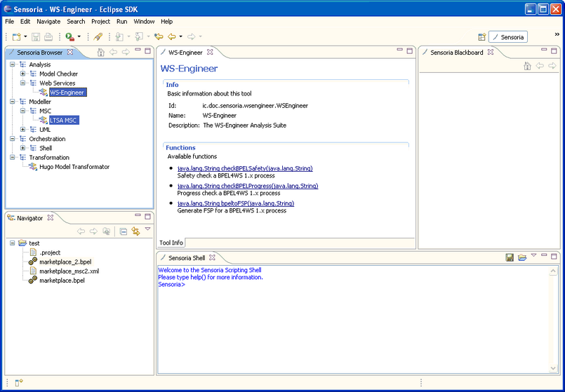Select the Sensoria Blackboard tab
The image size is (565, 392).
click(456, 53)
